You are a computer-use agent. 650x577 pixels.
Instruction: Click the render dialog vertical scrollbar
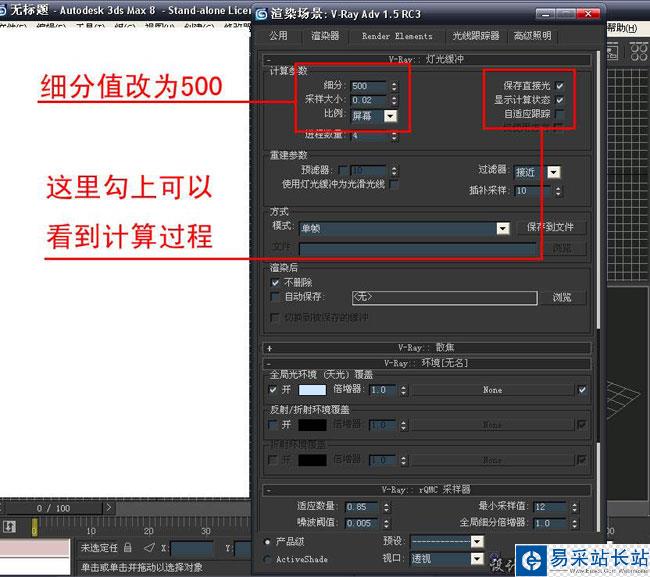coord(598,290)
